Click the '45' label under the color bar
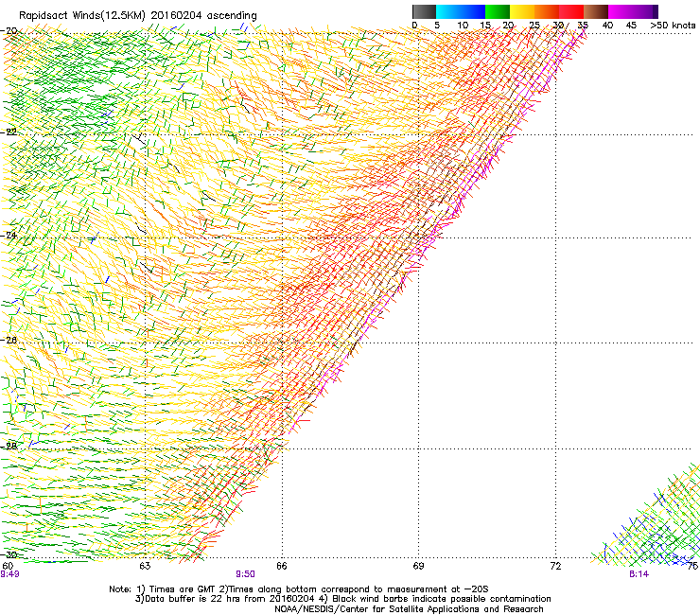700x615 pixels. [x=631, y=25]
